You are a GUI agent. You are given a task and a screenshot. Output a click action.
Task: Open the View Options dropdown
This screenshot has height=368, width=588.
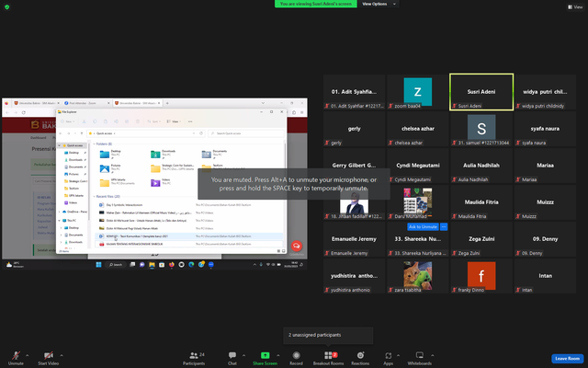(379, 4)
